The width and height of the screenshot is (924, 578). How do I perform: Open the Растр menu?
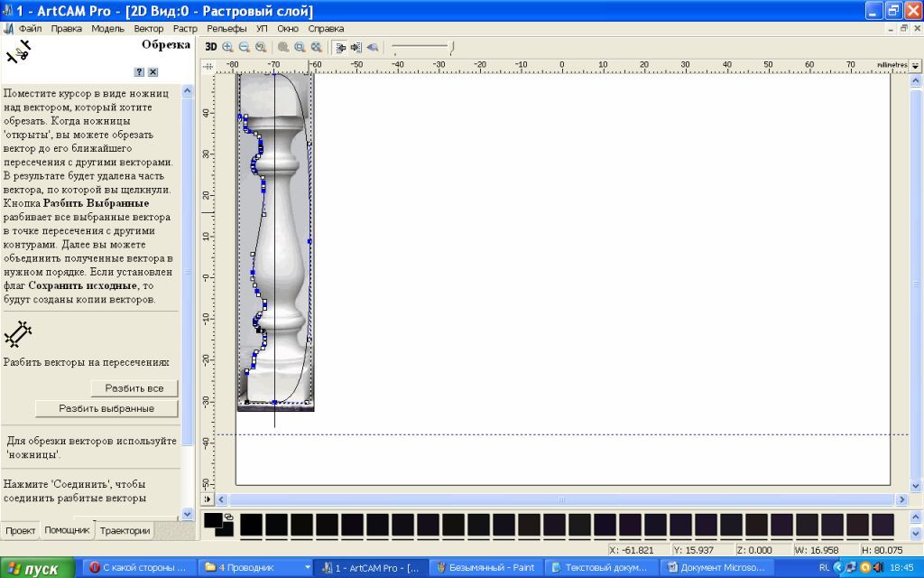(185, 28)
